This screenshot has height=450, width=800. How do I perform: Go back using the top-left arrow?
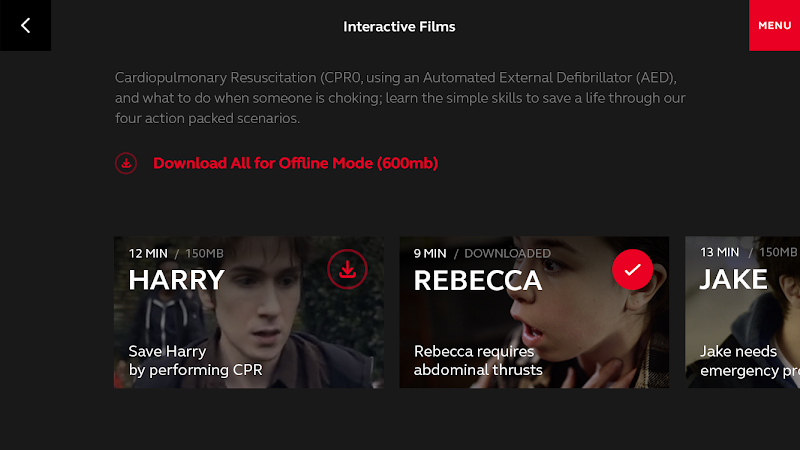coord(25,26)
